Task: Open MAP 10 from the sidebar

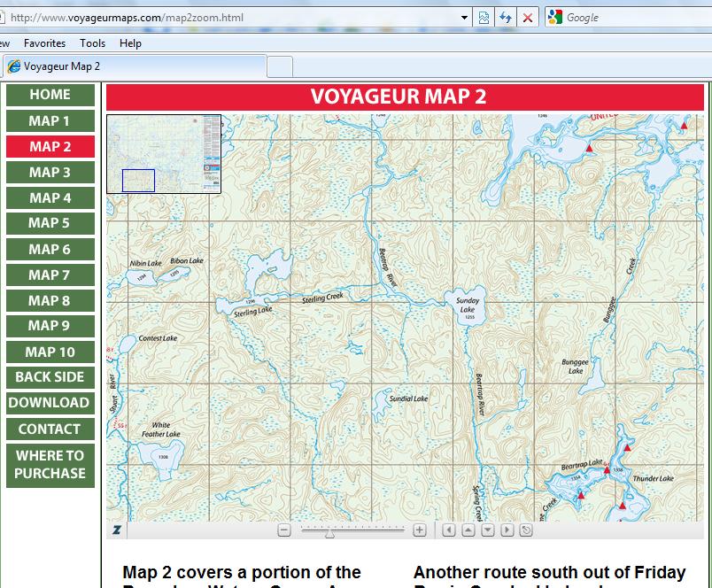Action: (x=50, y=352)
